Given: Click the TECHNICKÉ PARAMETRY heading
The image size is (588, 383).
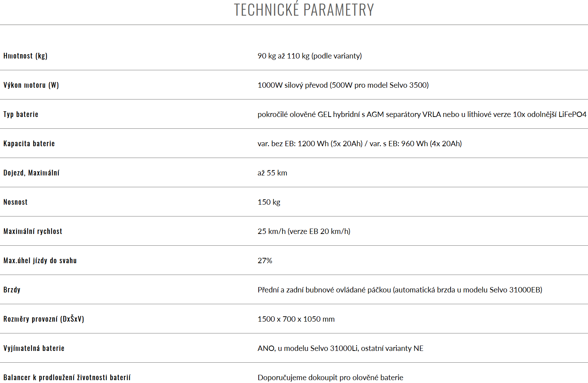Looking at the screenshot, I should pyautogui.click(x=304, y=10).
